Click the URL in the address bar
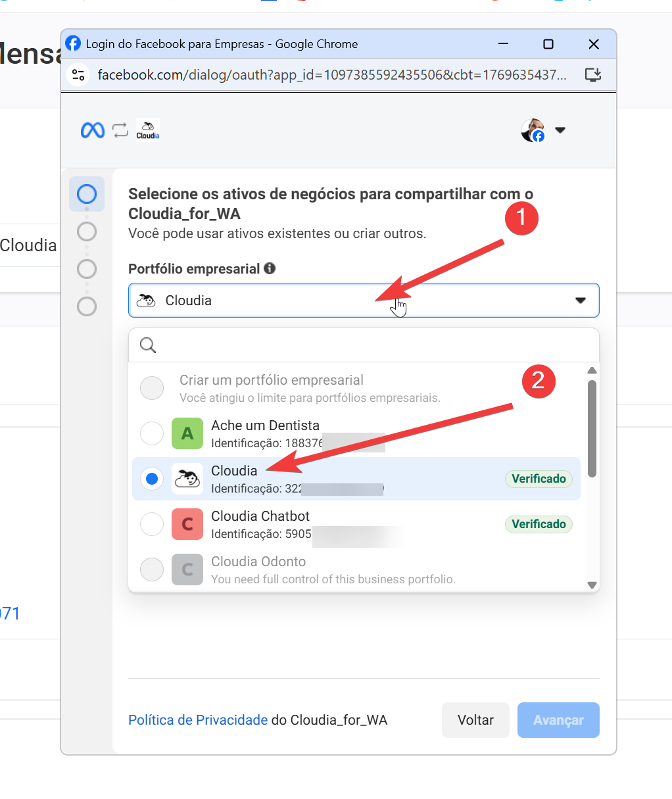Image resolution: width=672 pixels, height=799 pixels. 332,75
